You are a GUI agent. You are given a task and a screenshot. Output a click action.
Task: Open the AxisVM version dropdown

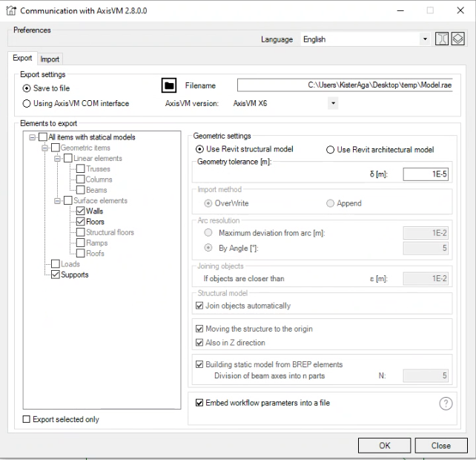(333, 103)
